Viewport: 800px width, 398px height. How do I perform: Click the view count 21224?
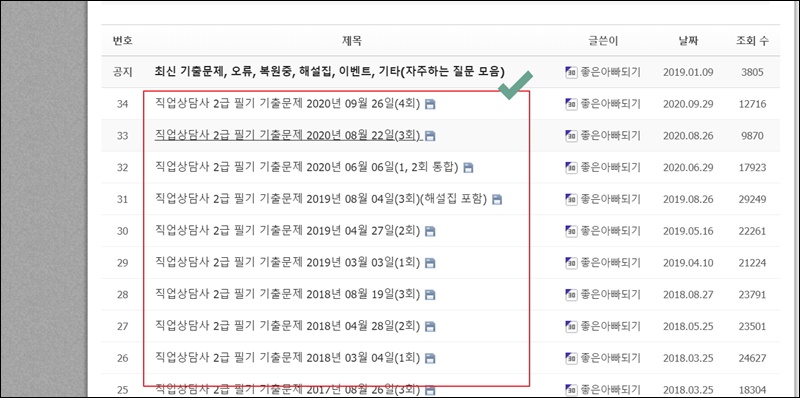(x=752, y=263)
